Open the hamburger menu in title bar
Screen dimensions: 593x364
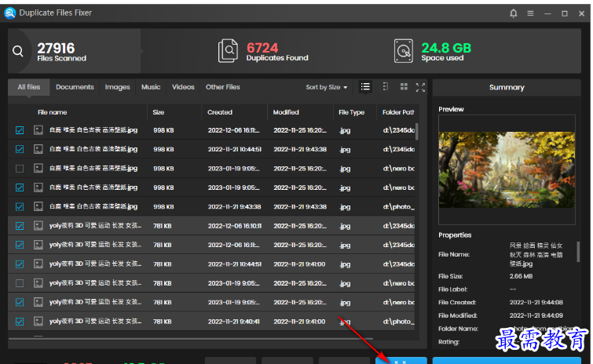tap(531, 13)
